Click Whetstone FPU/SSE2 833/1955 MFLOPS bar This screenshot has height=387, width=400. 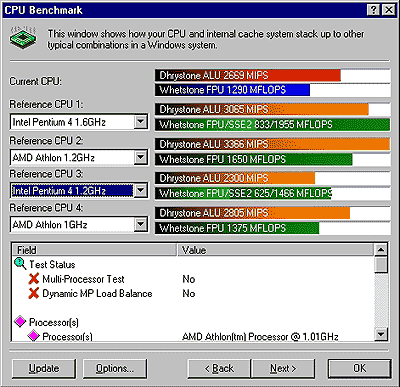point(272,125)
